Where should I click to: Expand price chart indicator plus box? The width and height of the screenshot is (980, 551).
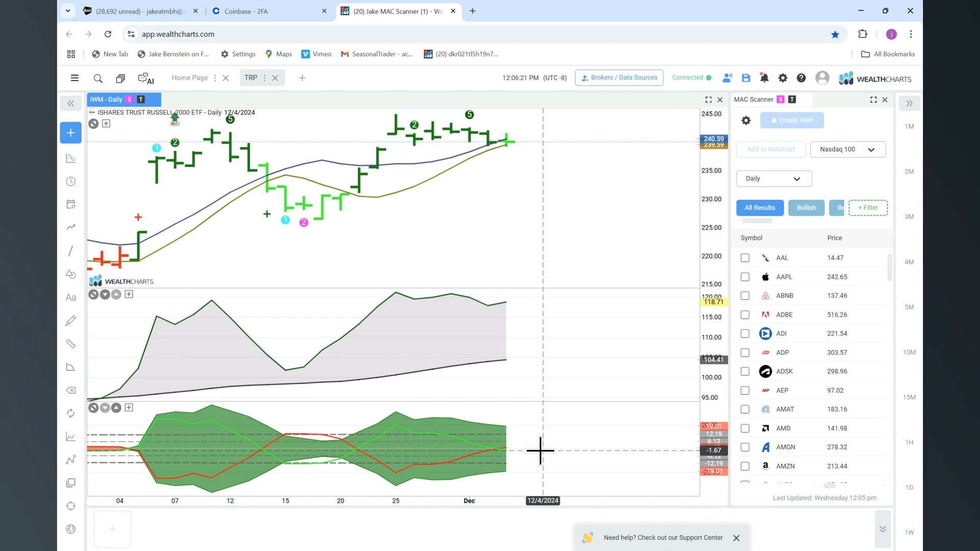pyautogui.click(x=106, y=123)
